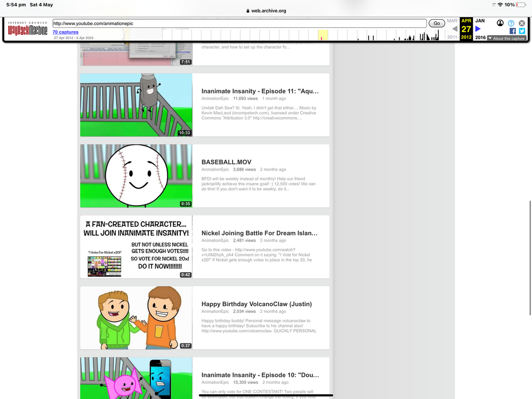Click the Vote for Nickel thumbnail
532x399 pixels.
[136, 247]
